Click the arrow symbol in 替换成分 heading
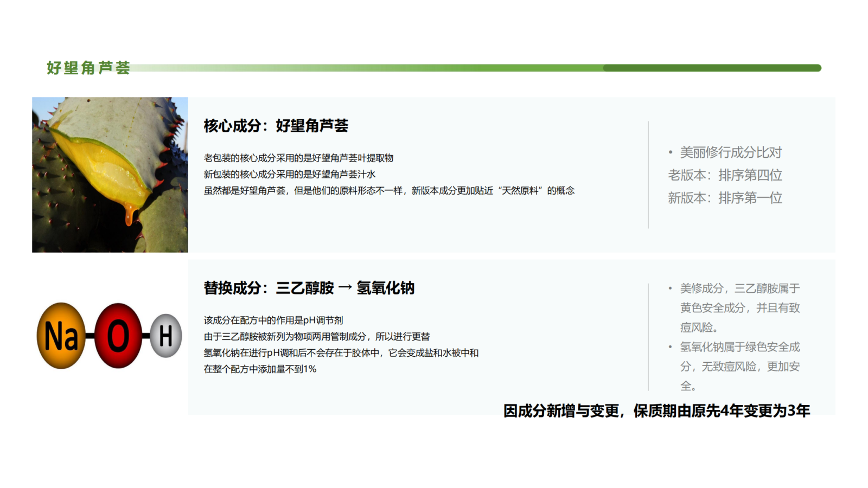Viewport: 868px width, 488px height. tap(345, 288)
